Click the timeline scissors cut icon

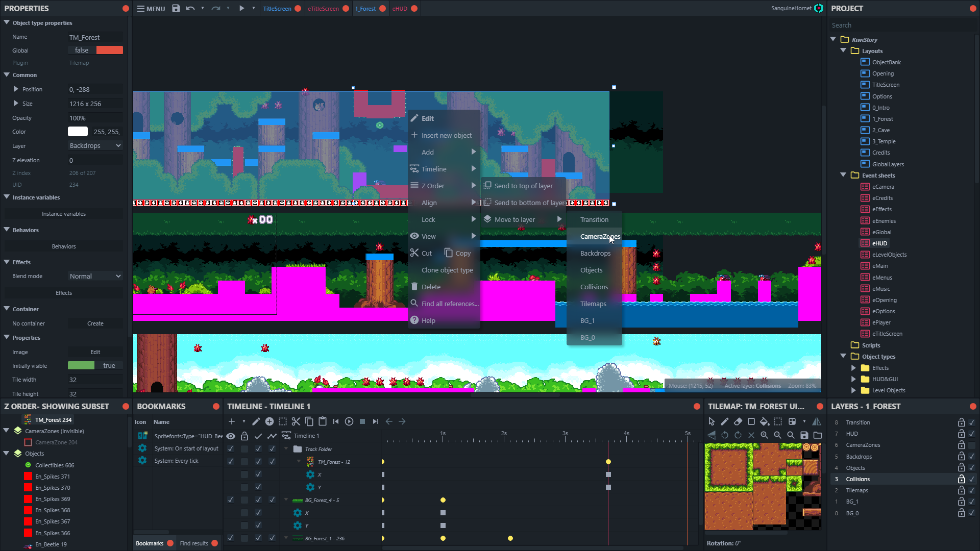296,421
